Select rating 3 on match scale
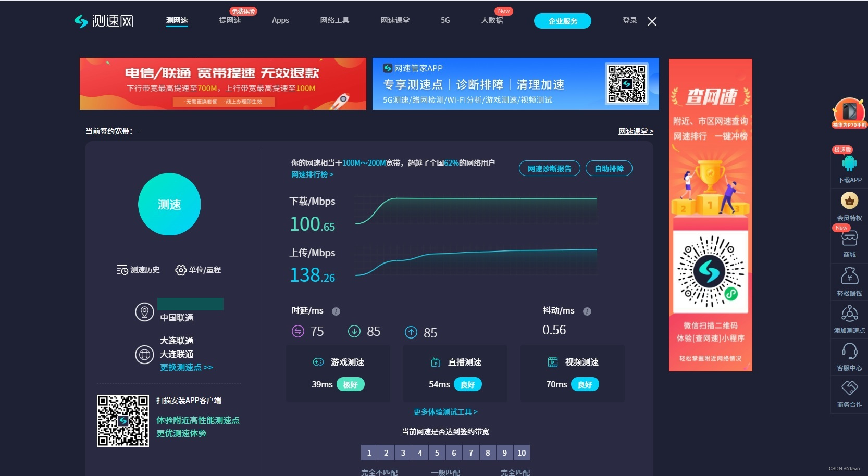 point(403,453)
